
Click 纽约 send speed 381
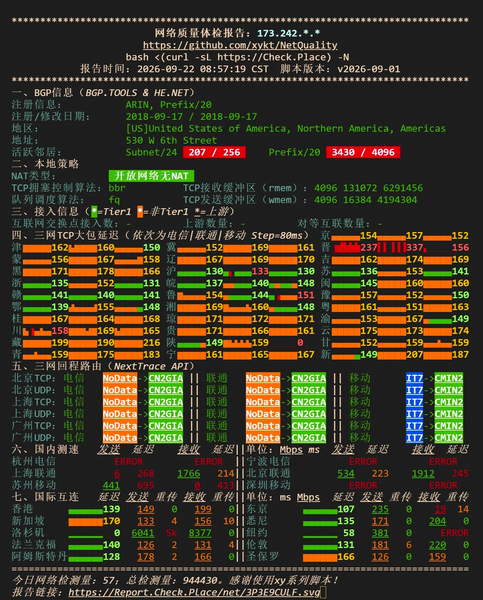pos(380,533)
